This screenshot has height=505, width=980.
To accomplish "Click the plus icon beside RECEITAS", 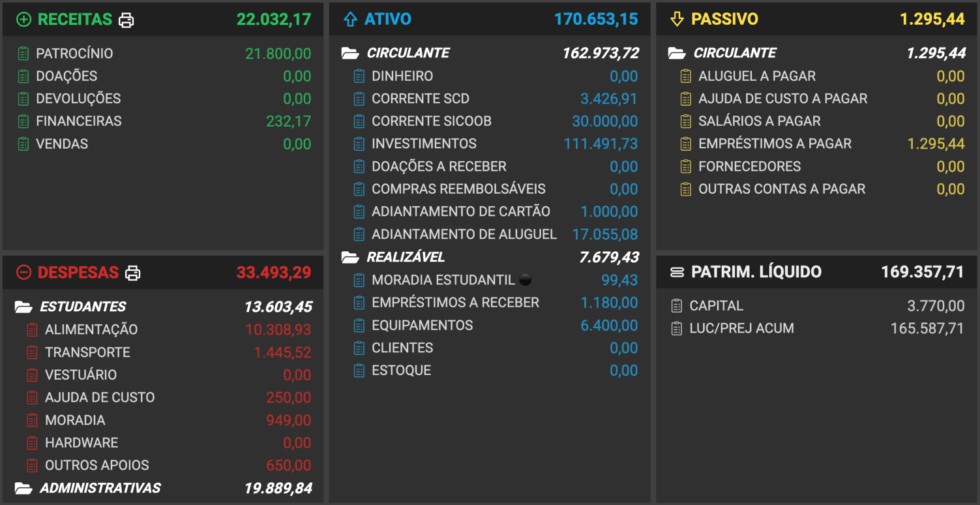I will click(25, 19).
